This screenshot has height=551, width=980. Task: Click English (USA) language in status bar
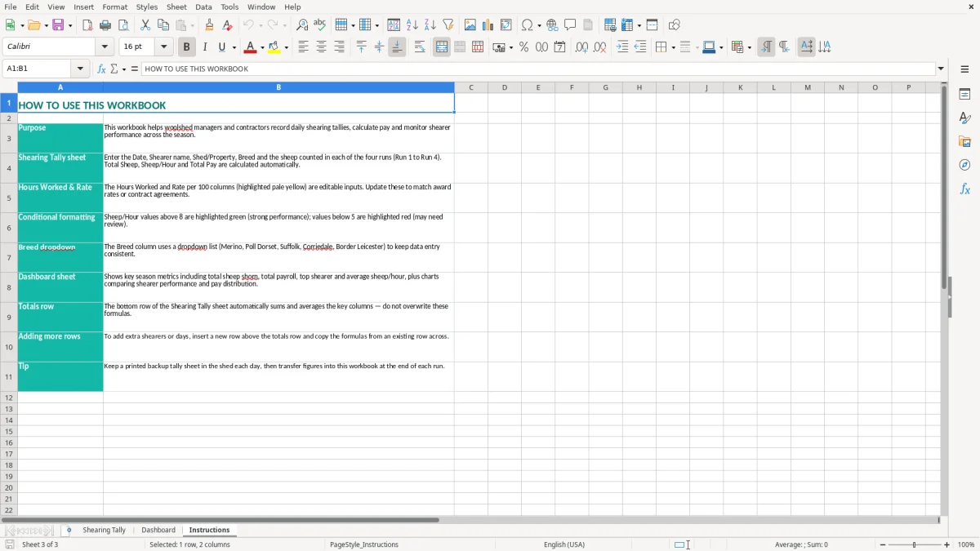pyautogui.click(x=564, y=544)
